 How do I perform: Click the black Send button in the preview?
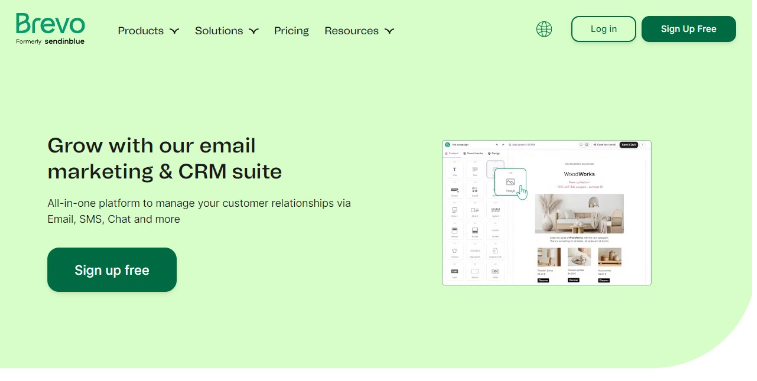tap(629, 144)
